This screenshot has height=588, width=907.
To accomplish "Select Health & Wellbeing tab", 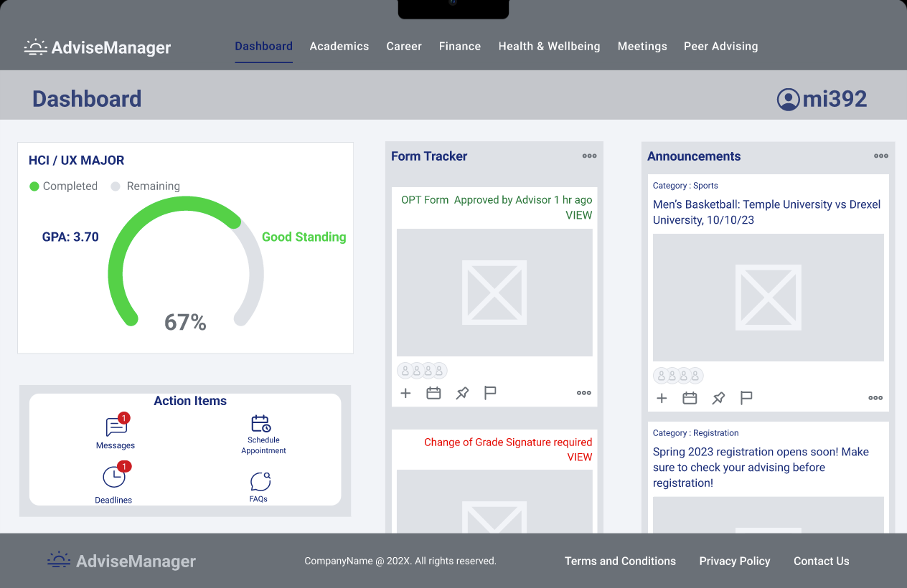I will click(549, 47).
